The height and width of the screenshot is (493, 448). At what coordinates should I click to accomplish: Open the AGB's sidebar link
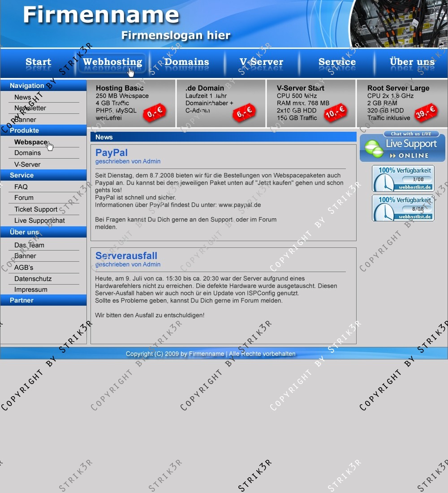tap(24, 268)
